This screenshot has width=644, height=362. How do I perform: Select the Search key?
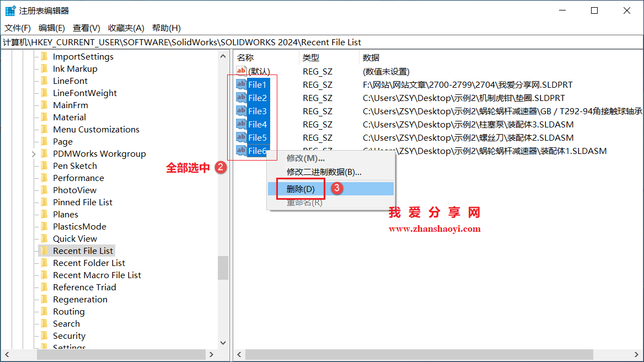click(x=66, y=324)
